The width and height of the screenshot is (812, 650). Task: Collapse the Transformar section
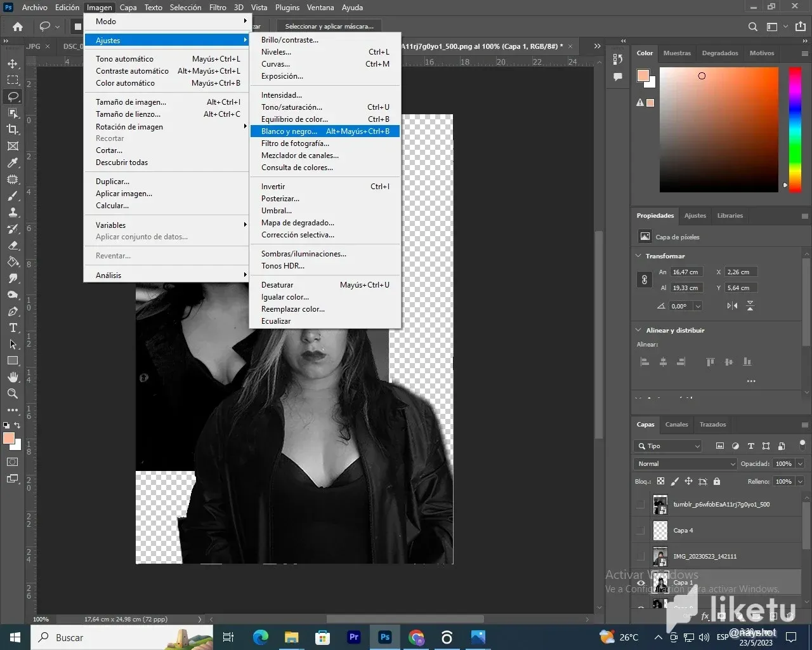(638, 256)
